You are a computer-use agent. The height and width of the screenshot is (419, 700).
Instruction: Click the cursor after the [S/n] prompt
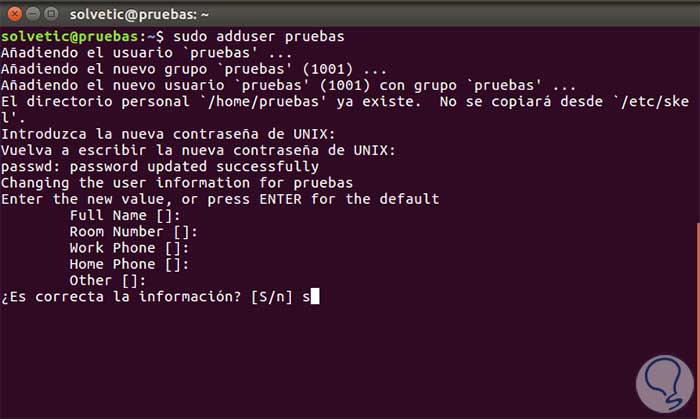(314, 297)
